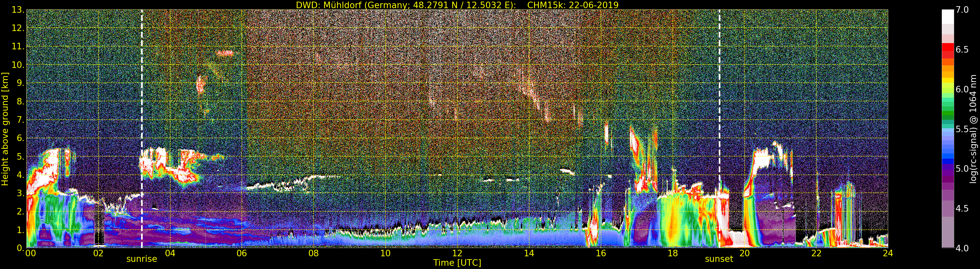The image size is (980, 269).
Task: Click the 6. height tick label
Action: pos(20,138)
